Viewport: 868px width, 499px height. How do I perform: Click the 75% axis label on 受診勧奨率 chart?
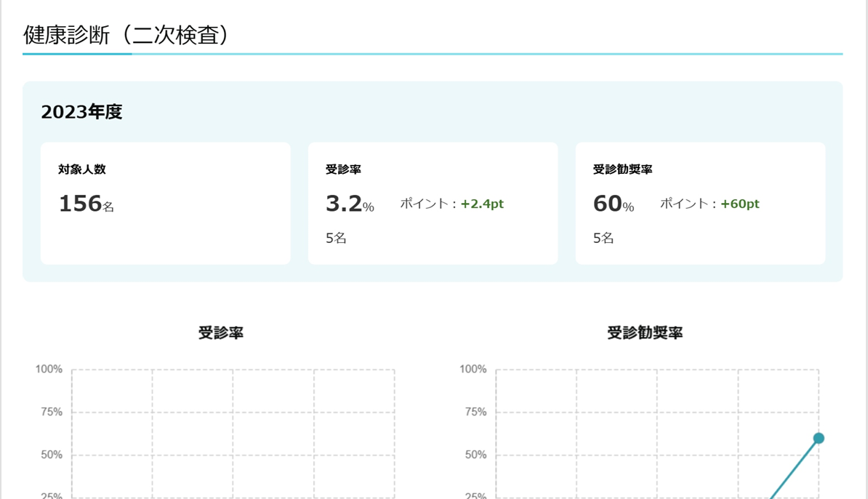(x=475, y=412)
